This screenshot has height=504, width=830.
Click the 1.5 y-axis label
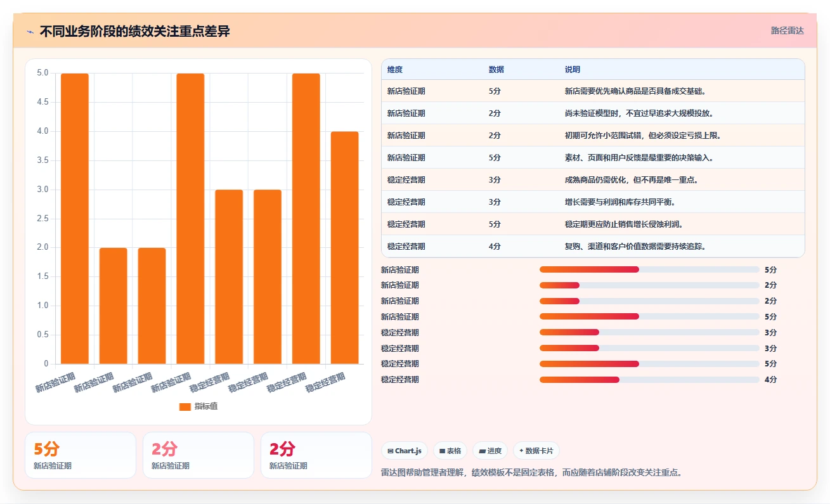[x=42, y=276]
